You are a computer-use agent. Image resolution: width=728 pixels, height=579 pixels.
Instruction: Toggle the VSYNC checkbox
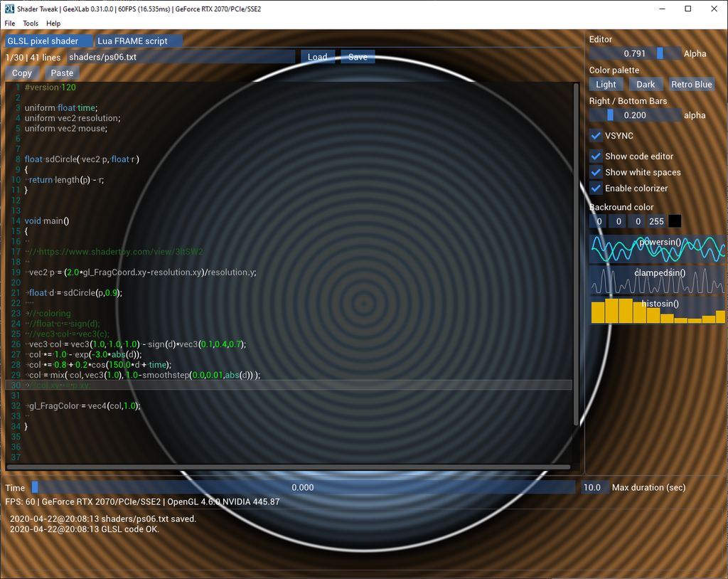[x=596, y=136]
